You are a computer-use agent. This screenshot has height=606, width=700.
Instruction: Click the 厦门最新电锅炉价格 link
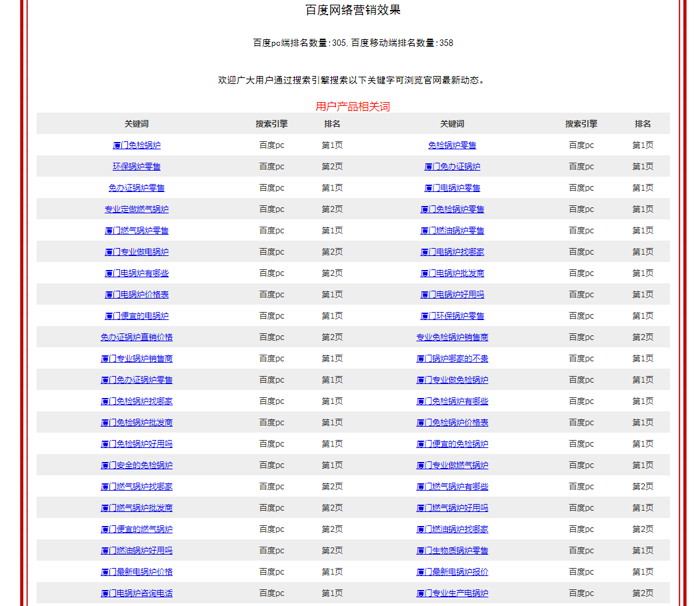[x=136, y=572]
